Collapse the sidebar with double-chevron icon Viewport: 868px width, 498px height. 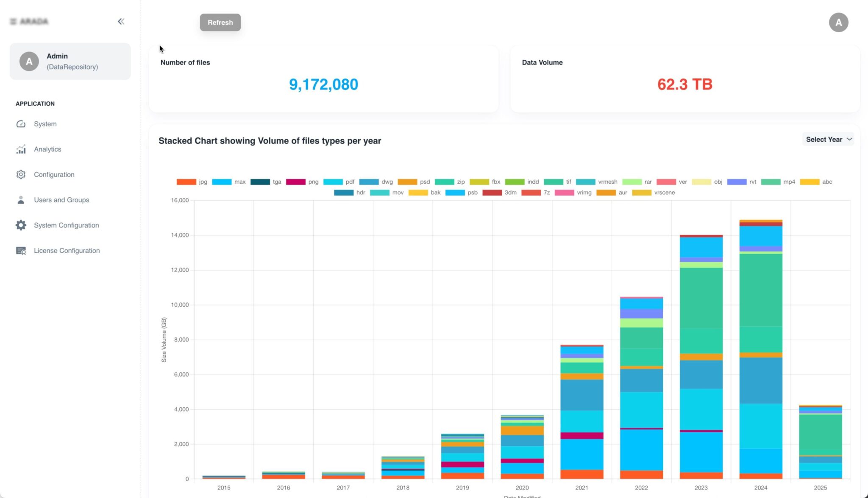tap(121, 21)
